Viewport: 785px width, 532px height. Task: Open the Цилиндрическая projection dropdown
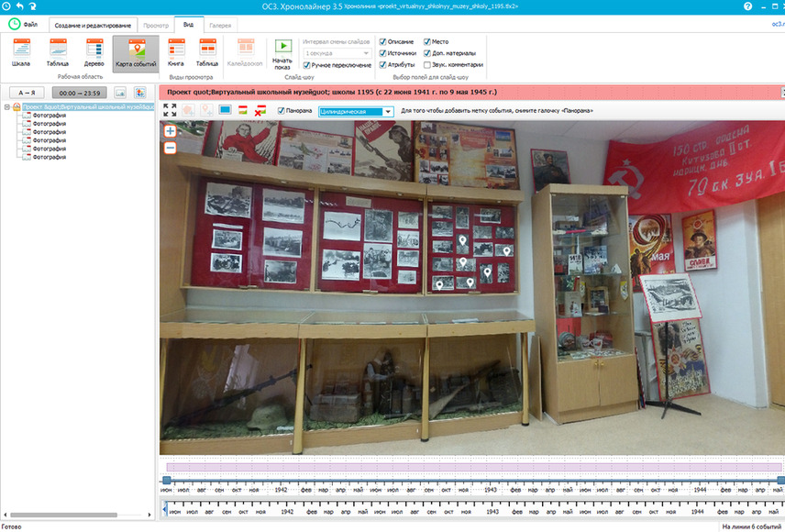[x=356, y=111]
